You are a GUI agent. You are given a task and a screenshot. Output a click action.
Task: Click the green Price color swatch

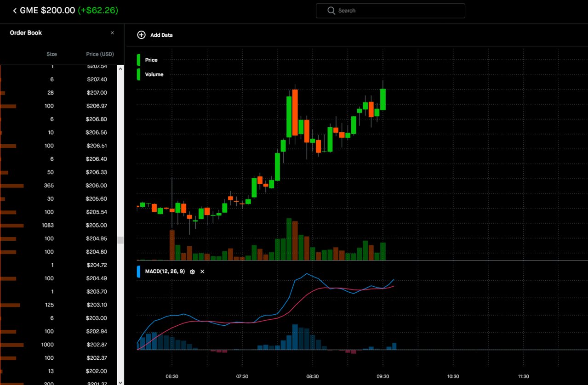point(138,60)
